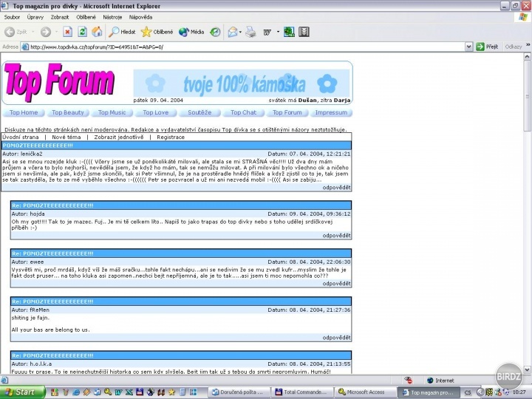The image size is (532, 399).
Task: Switch to Microsoft Access taskbar window
Action: pos(366,392)
